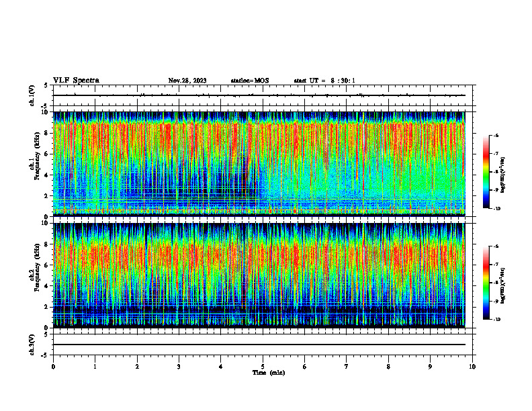Click the 'start UT = 8 :30: 1' label
The width and height of the screenshot is (532, 411).
(324, 81)
